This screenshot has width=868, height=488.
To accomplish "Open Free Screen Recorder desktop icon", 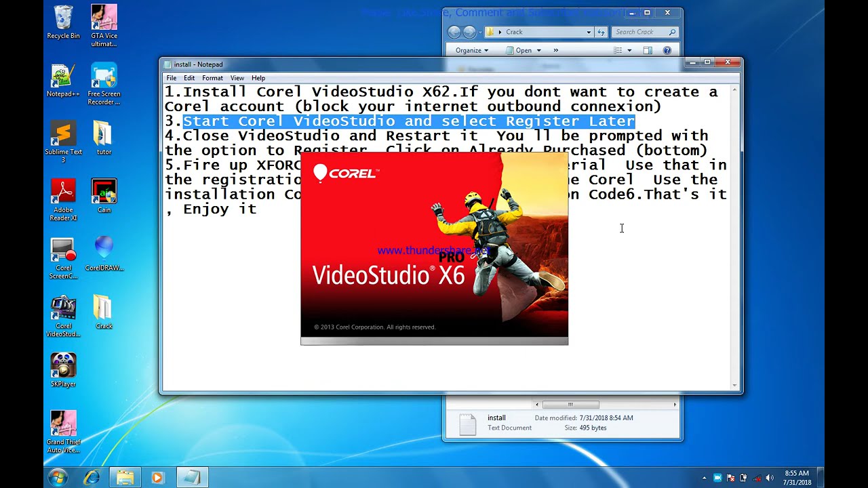I will pyautogui.click(x=104, y=84).
